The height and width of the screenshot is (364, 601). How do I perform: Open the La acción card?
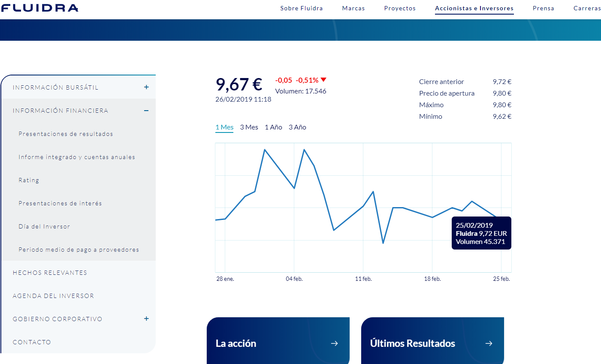click(278, 341)
